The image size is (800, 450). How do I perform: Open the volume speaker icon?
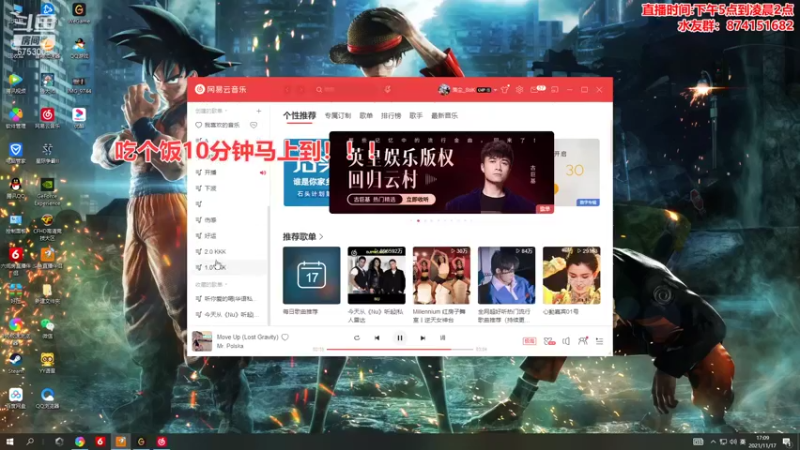coord(566,341)
